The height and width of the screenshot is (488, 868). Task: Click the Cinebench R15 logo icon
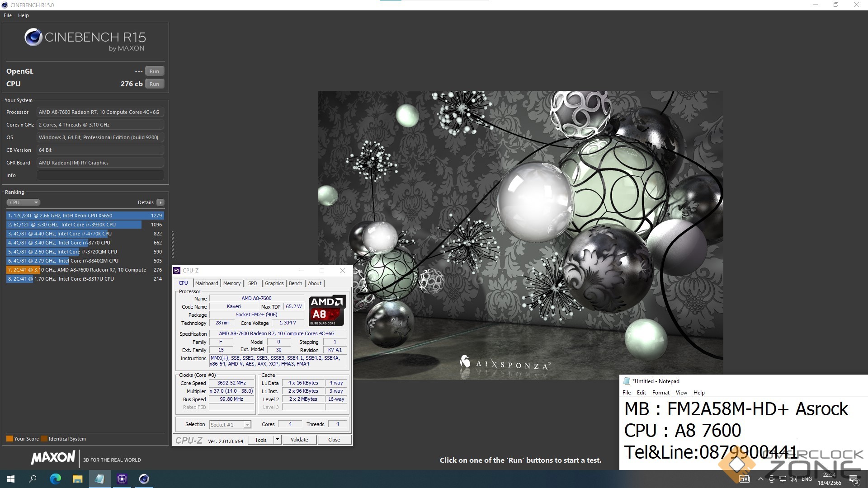(x=33, y=38)
